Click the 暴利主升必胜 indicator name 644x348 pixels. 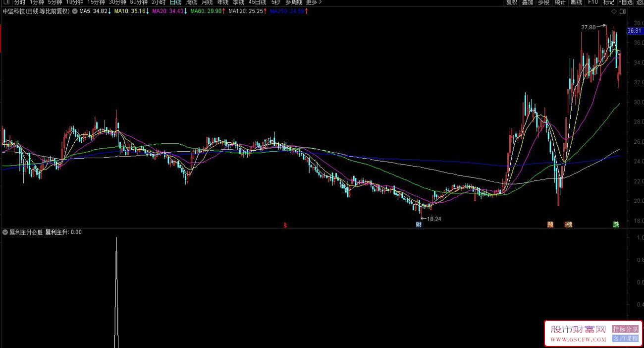[26, 232]
